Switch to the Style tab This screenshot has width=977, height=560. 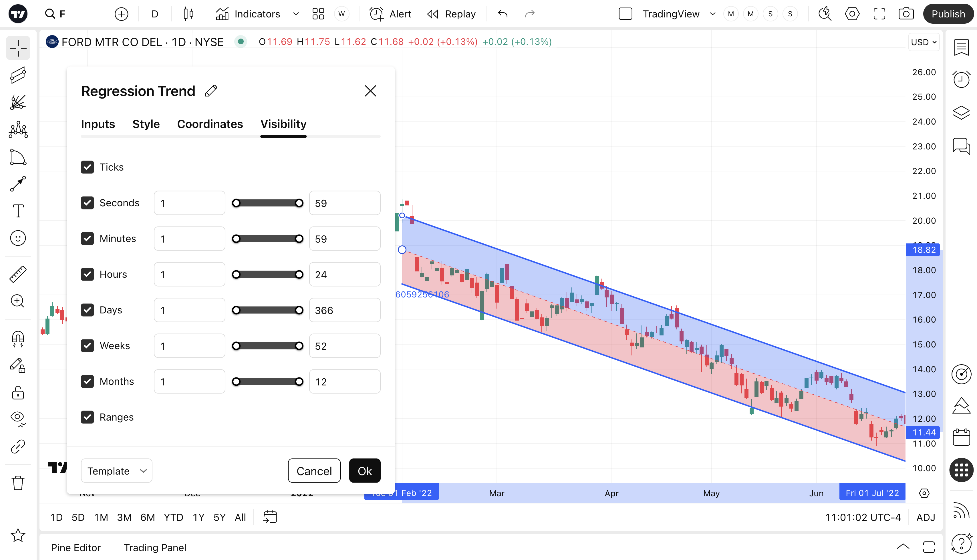(x=146, y=124)
